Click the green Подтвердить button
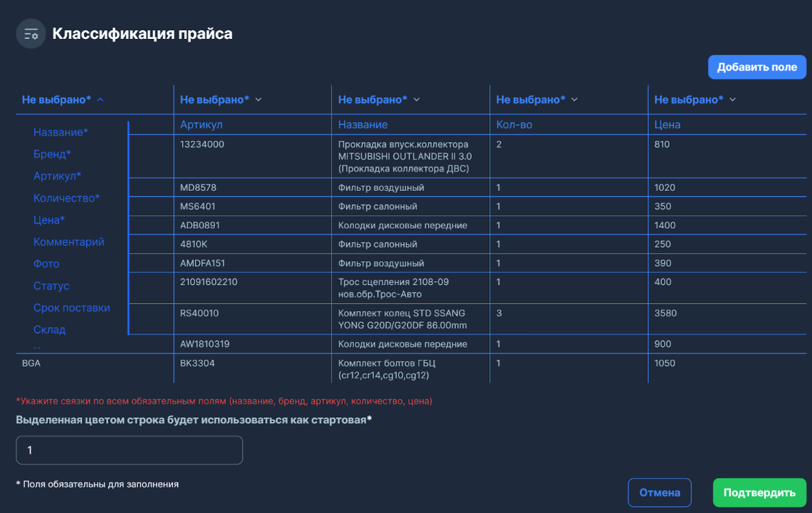The height and width of the screenshot is (513, 812). 759,492
